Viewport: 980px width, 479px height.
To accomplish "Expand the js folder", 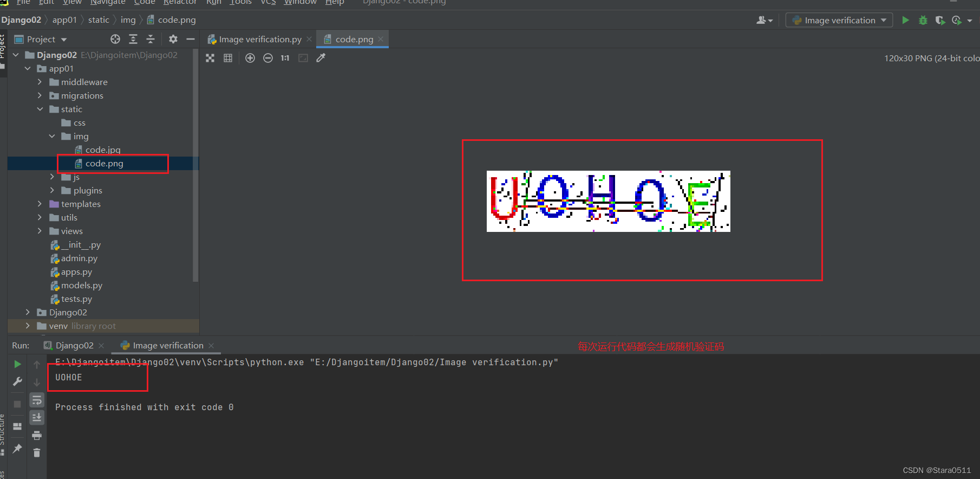I will [52, 177].
